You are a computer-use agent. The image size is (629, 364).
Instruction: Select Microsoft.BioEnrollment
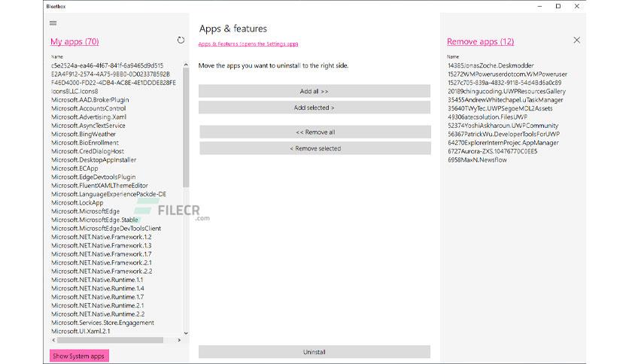tap(85, 143)
